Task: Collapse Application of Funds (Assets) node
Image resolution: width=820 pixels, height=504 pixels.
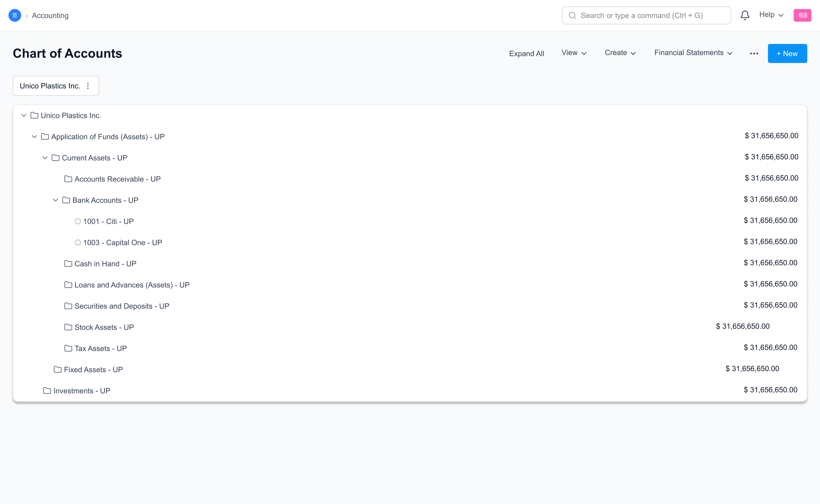Action: click(x=34, y=137)
